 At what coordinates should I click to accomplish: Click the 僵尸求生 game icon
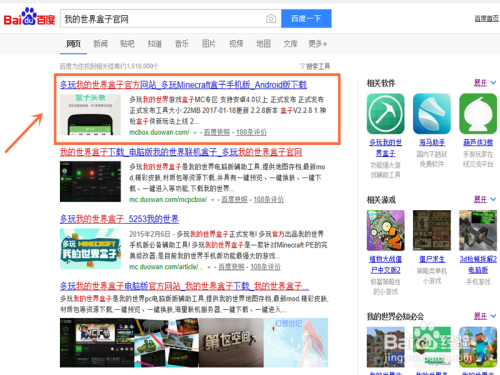432,230
